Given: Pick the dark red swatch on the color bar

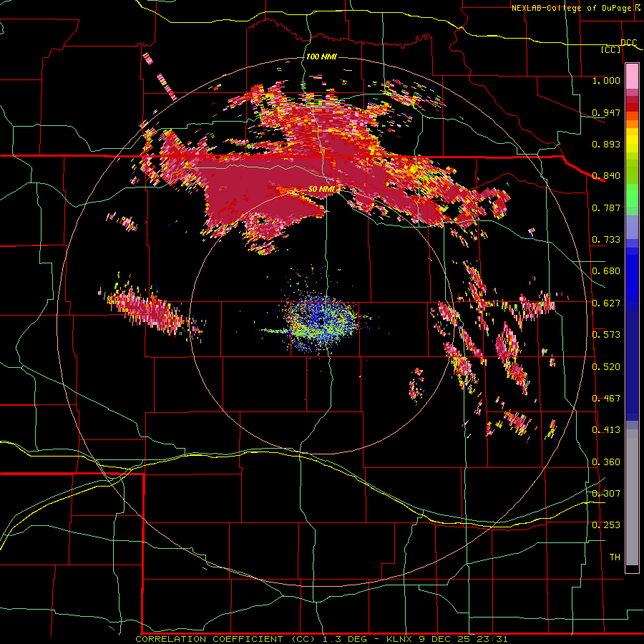Looking at the screenshot, I should click(632, 99).
